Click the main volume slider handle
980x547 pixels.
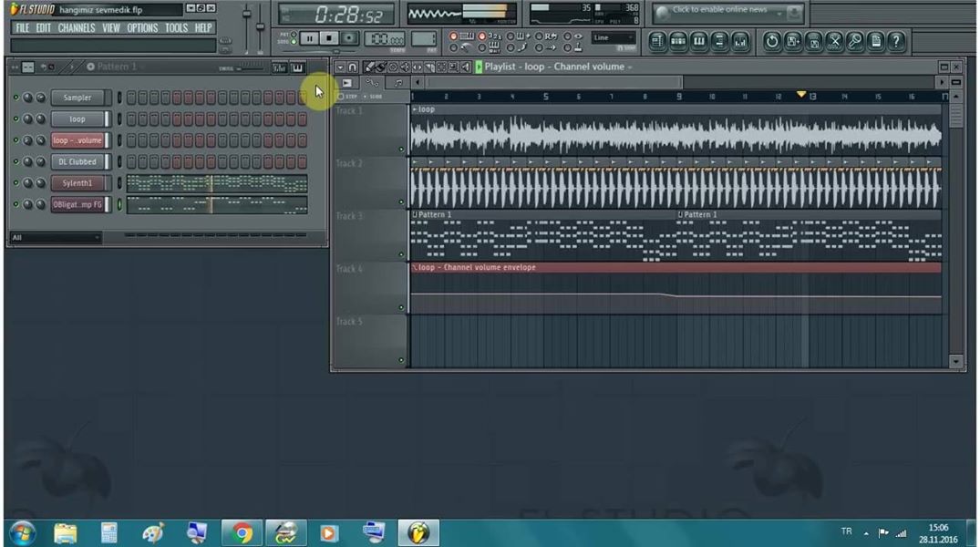pyautogui.click(x=247, y=14)
